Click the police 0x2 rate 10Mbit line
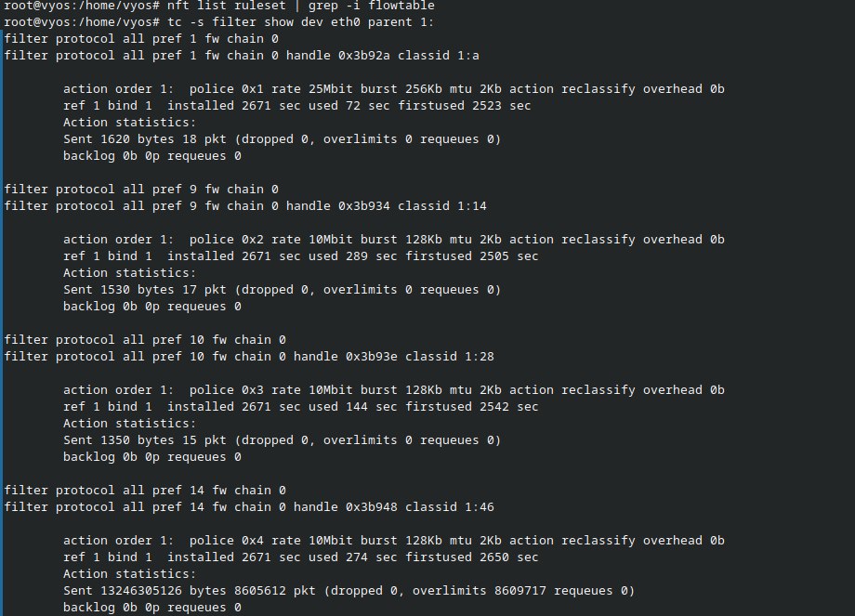The image size is (855, 616). click(393, 240)
